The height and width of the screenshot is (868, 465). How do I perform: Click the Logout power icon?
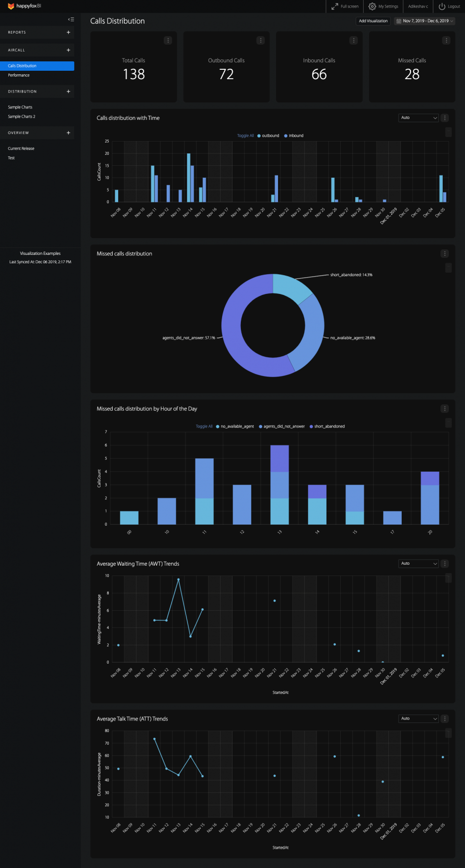tap(442, 6)
